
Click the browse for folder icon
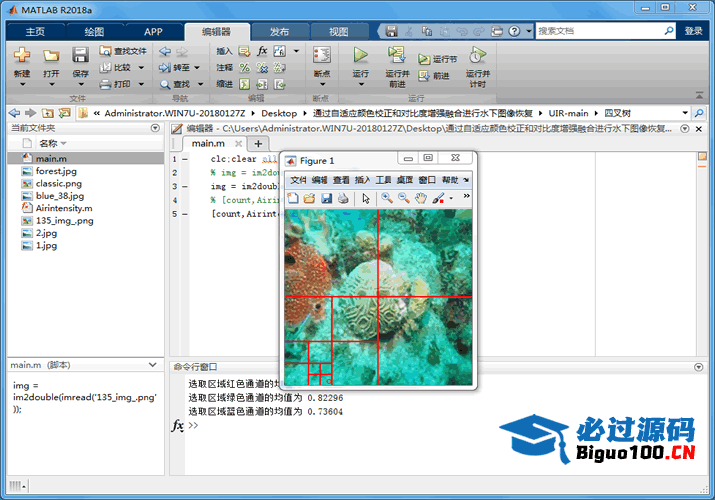[64, 113]
